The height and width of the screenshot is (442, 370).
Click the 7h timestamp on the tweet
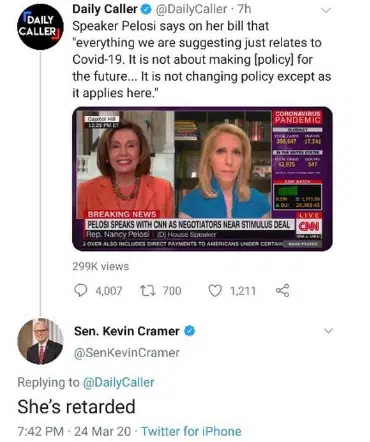(244, 9)
